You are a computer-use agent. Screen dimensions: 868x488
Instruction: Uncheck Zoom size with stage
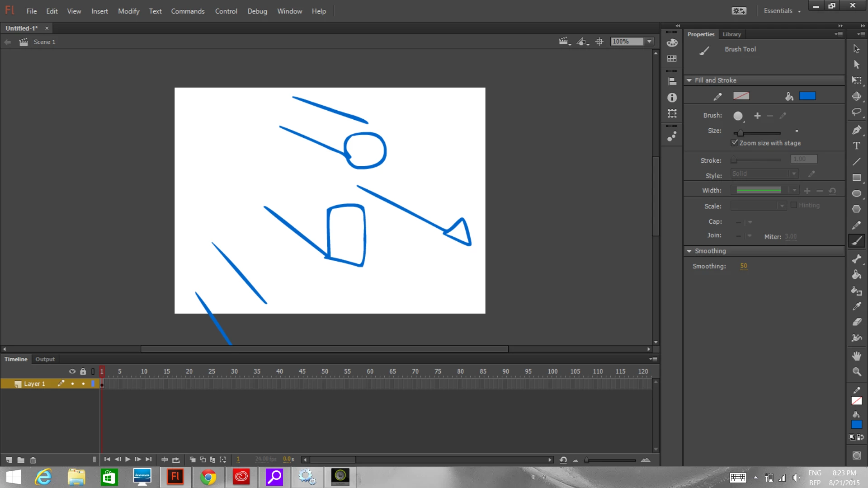pos(735,143)
